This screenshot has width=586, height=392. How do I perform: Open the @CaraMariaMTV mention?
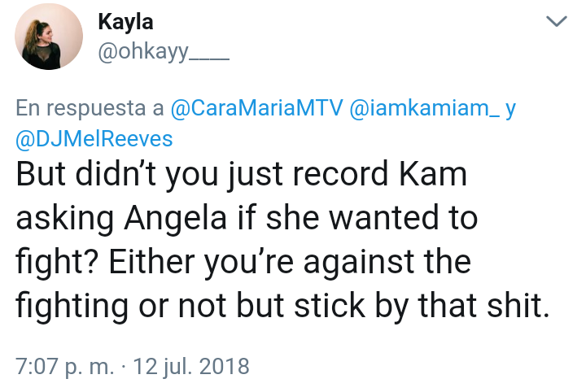tap(256, 108)
